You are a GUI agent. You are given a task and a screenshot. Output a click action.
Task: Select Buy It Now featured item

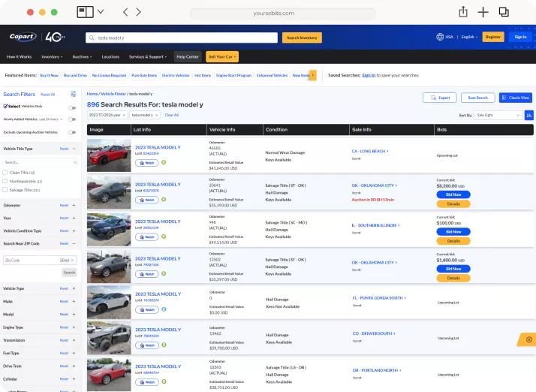tap(50, 75)
